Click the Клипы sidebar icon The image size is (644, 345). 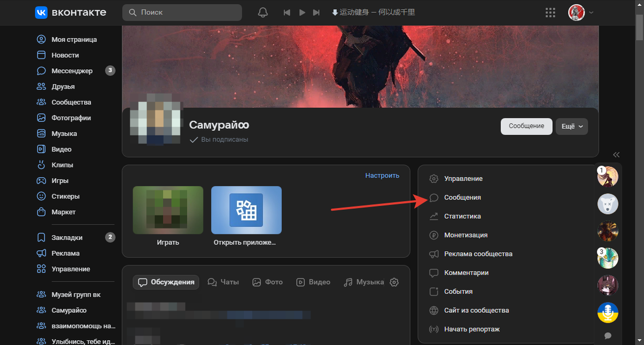[41, 165]
